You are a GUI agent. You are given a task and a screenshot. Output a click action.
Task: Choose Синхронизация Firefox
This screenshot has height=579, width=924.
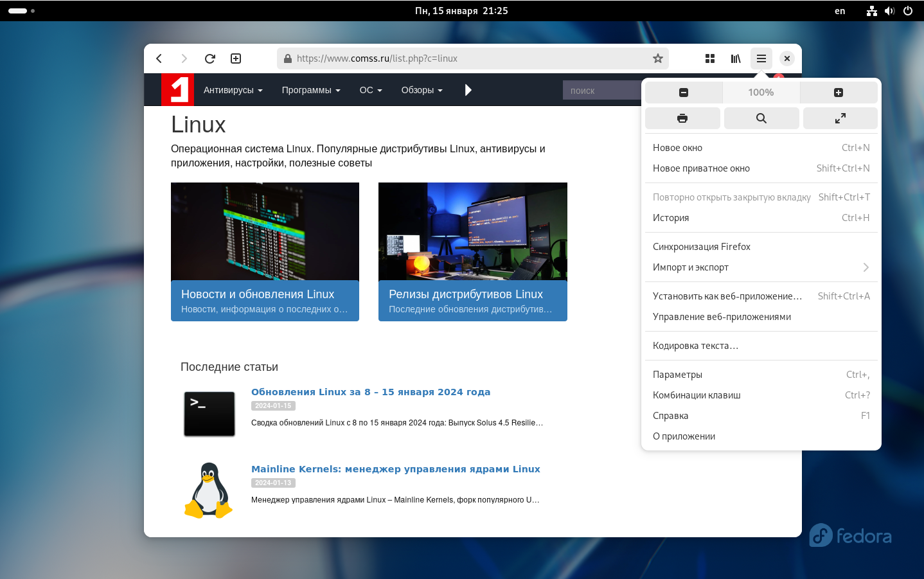[761, 247]
